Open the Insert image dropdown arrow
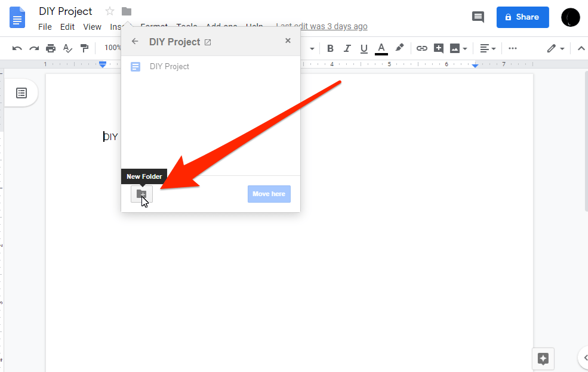Screen dimensions: 588x372 (x=465, y=49)
